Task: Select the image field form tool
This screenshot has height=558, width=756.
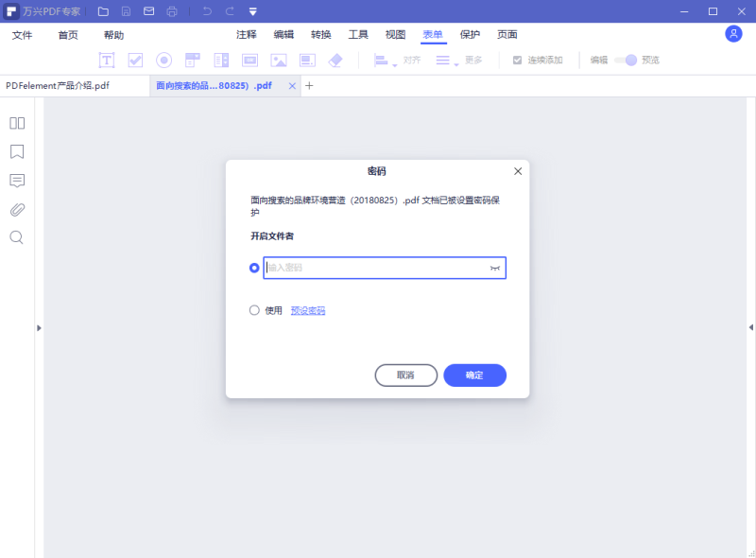Action: pos(278,59)
